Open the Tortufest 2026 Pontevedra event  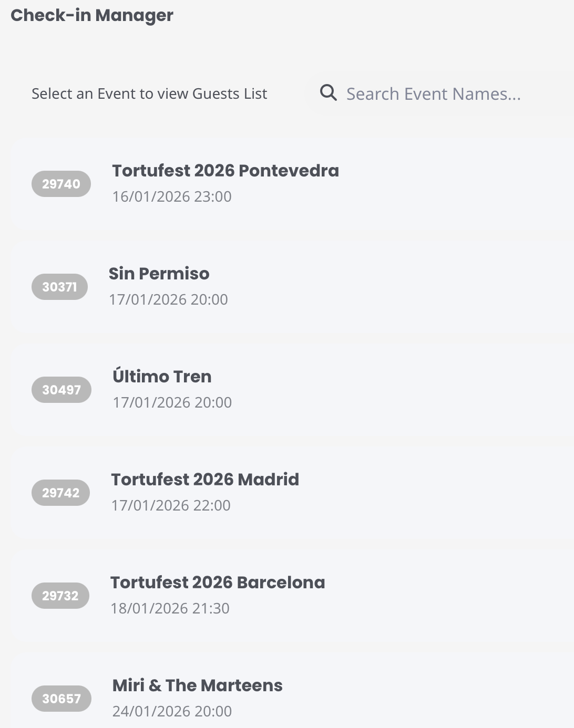tap(225, 171)
